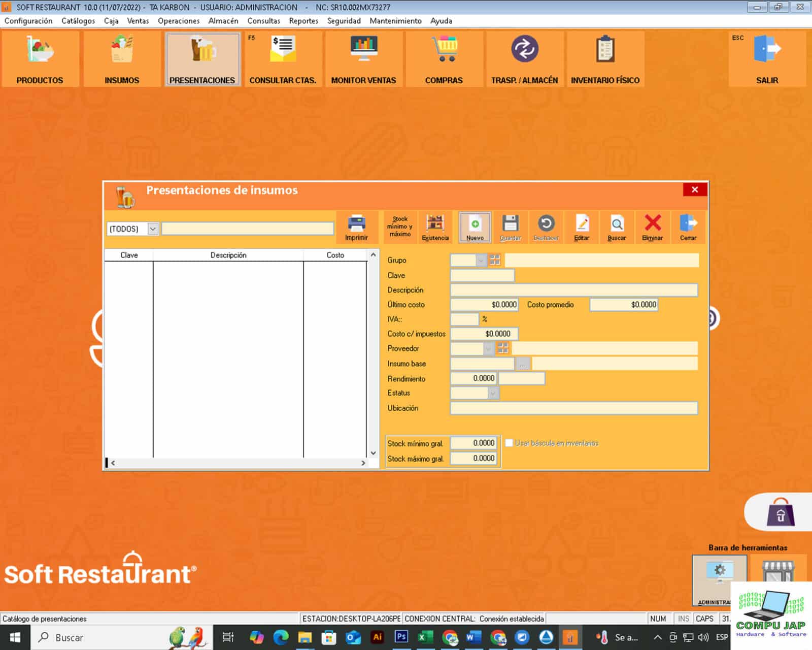Click the Windows taskbar Buscar search box
Screen dimensions: 812x650
122,637
